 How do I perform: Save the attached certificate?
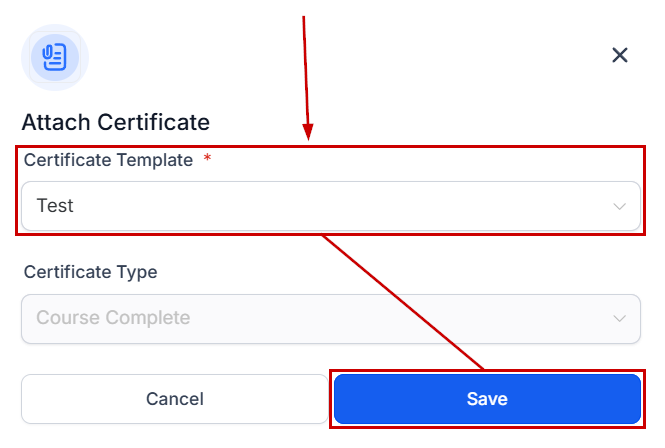pos(486,399)
